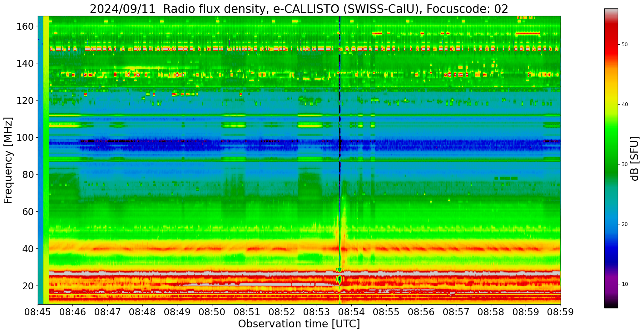Click the 08:55 time tick label
The image size is (644, 333).
point(386,312)
